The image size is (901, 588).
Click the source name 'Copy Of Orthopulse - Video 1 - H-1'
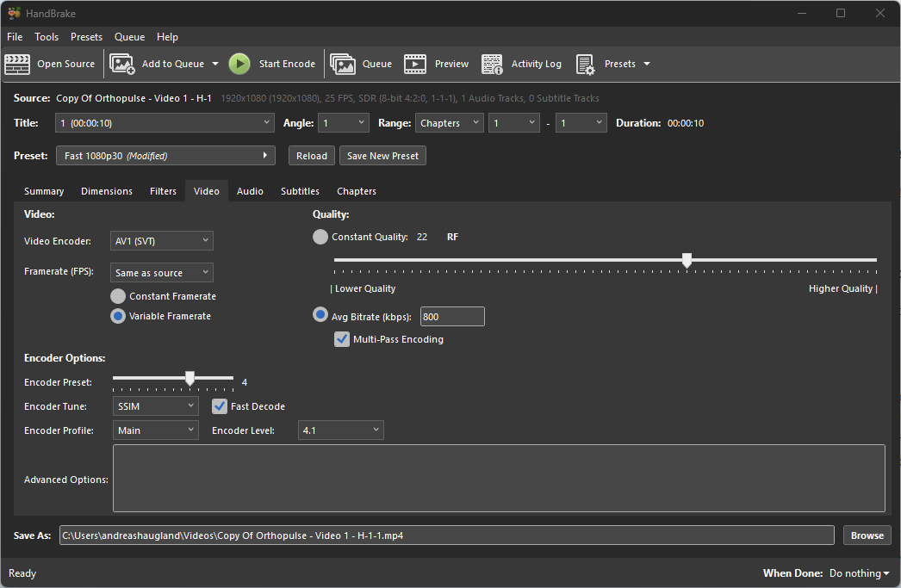pos(134,98)
